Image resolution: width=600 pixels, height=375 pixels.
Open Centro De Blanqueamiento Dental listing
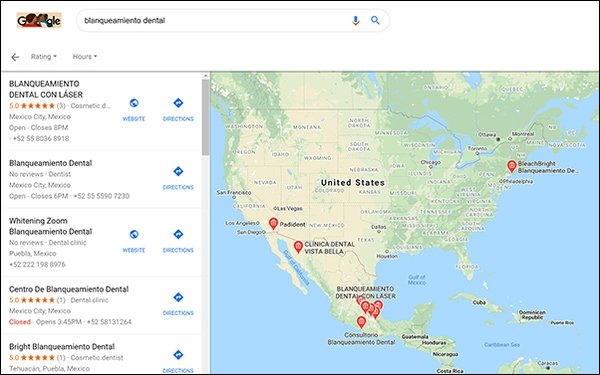[69, 289]
